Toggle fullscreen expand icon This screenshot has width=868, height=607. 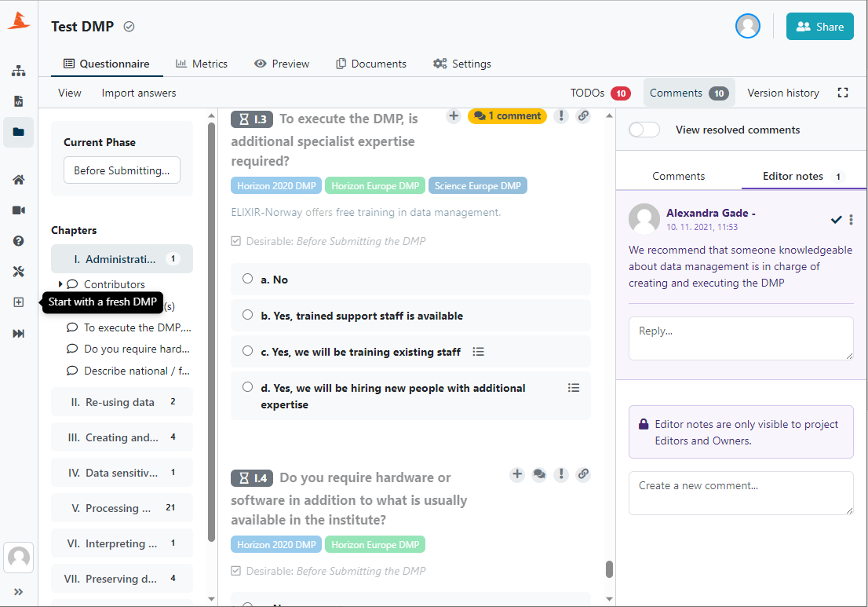(843, 93)
